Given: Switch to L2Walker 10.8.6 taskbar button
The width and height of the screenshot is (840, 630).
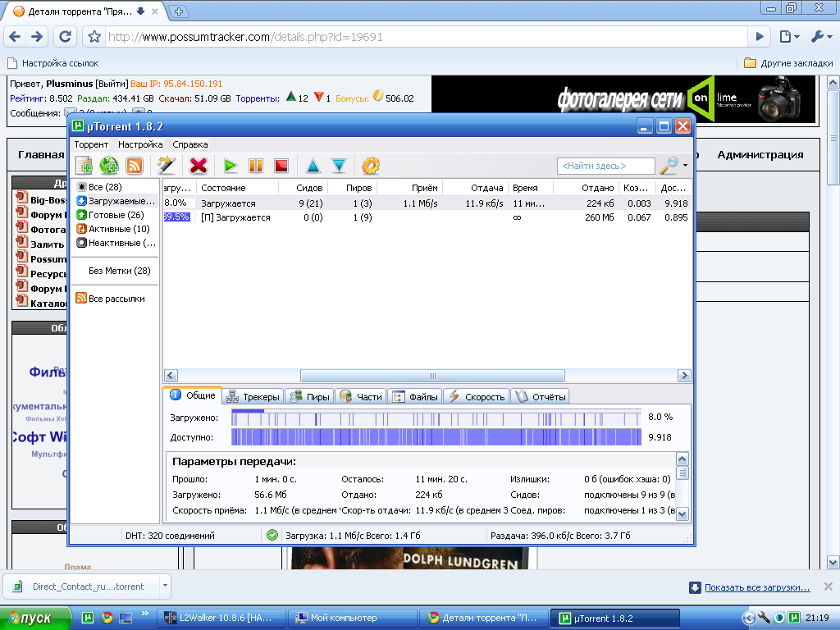Looking at the screenshot, I should 221,619.
